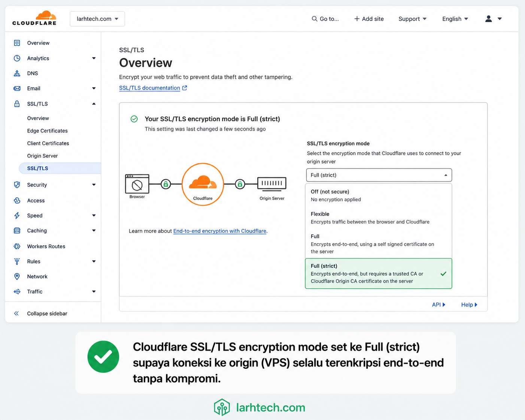Screen dimensions: 525x420
Task: Open the Overview subitem under SSL/TLS
Action: coord(38,118)
